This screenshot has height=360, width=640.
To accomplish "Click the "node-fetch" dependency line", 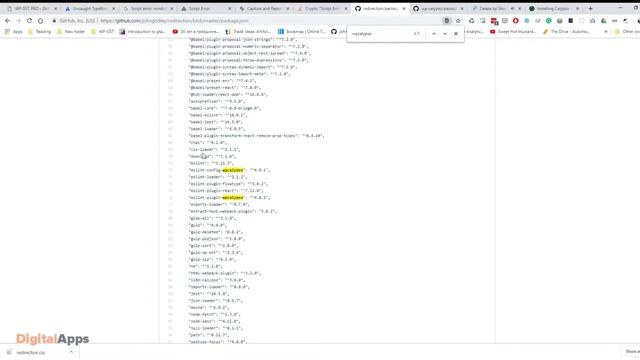I will (215, 315).
